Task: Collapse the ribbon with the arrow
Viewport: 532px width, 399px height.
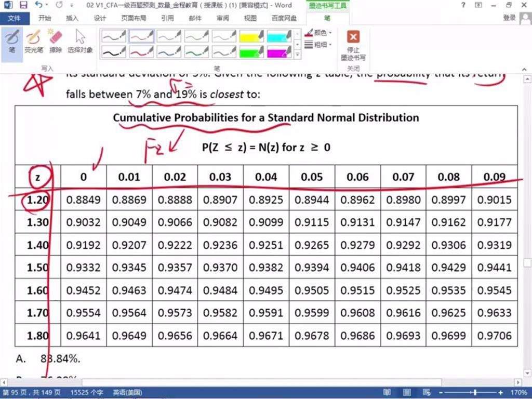Action: (524, 69)
